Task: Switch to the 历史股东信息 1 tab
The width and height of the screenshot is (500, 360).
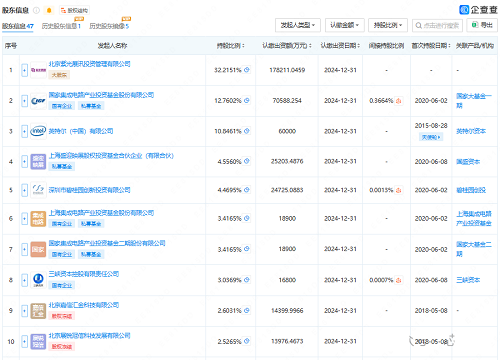Action: click(61, 26)
